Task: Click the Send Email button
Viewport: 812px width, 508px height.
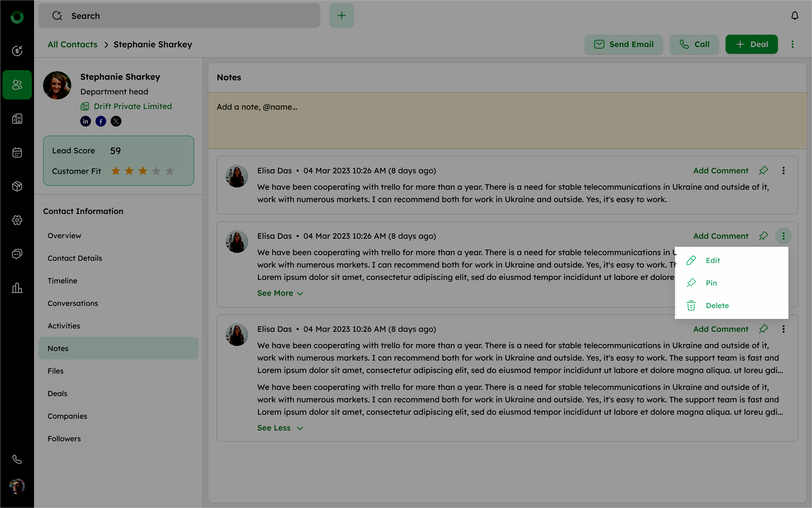Action: (x=624, y=44)
